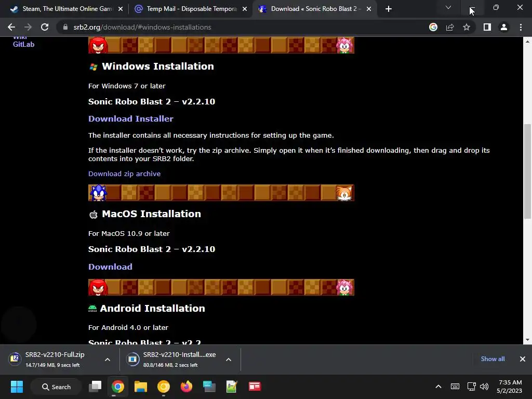
Task: Open the touch keyboard tray icon
Action: pos(455,387)
